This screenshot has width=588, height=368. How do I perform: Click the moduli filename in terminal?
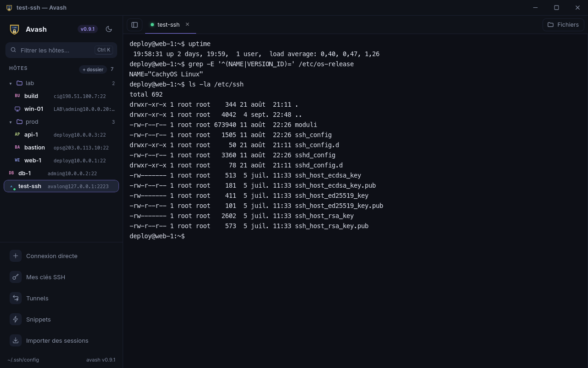pos(306,125)
